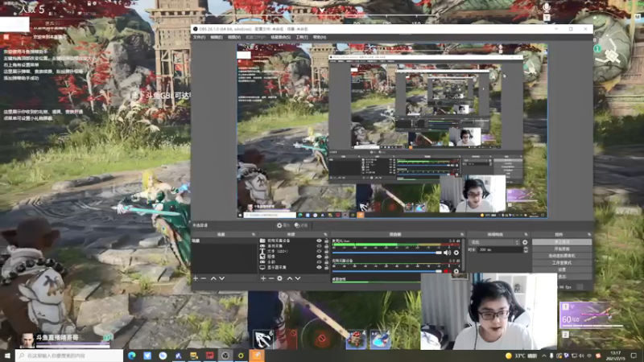644x362 pixels.
Task: Open source 滤镜 button above the docks
Action: pos(301,225)
